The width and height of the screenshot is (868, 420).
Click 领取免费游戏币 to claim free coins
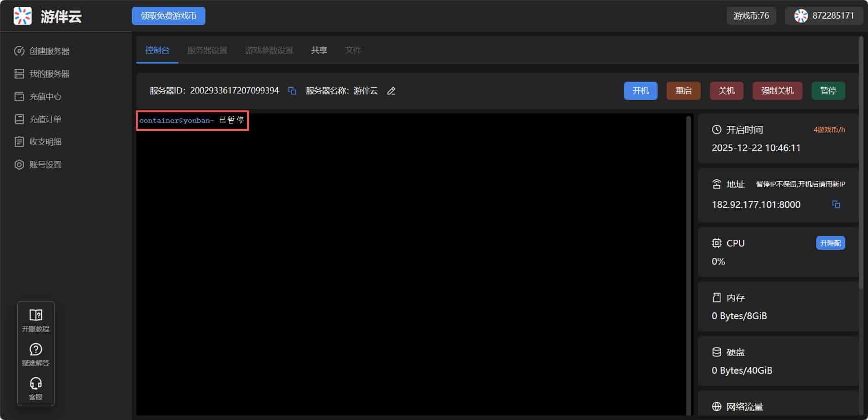click(169, 16)
